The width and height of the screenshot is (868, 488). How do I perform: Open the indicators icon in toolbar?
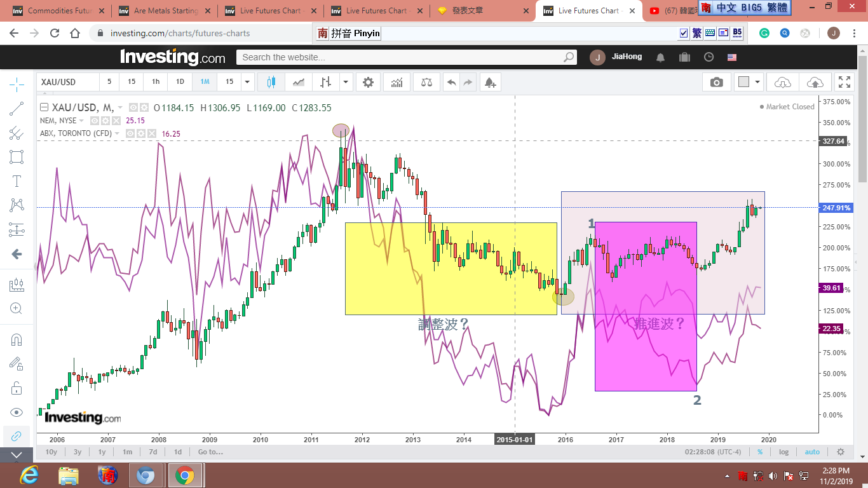397,82
